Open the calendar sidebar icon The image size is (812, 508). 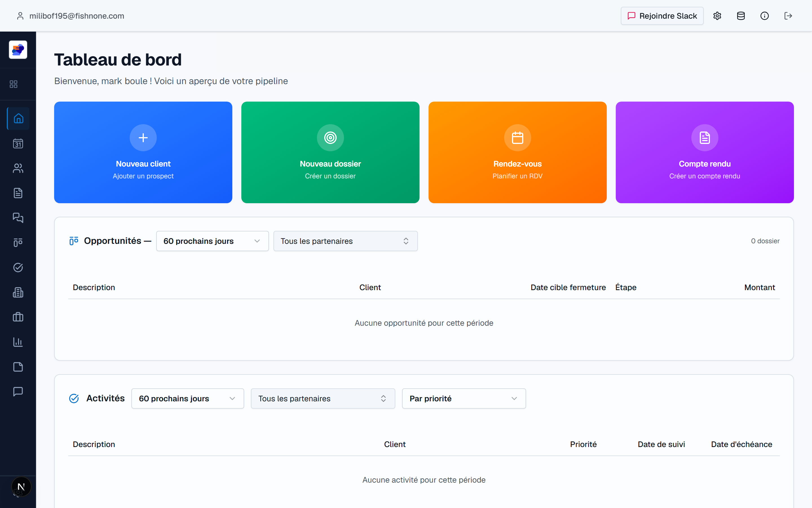[18, 143]
